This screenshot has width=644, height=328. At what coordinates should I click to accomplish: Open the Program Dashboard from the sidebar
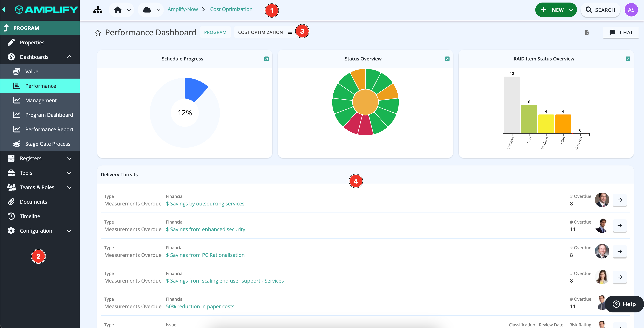click(x=49, y=115)
